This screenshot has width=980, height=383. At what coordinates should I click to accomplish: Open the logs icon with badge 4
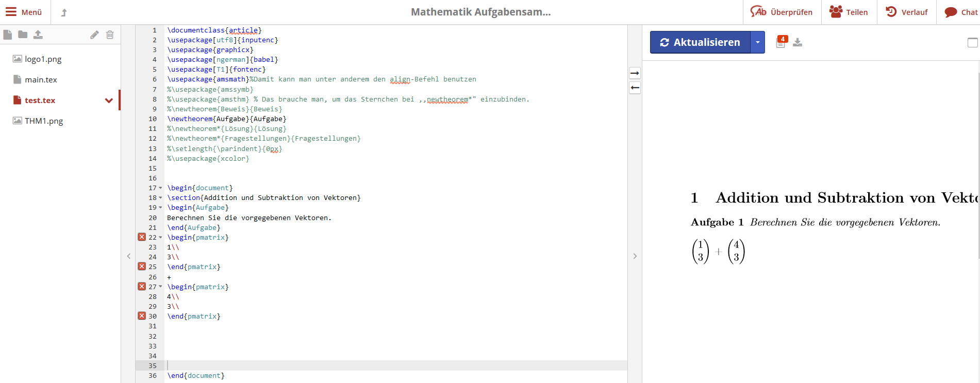point(781,42)
